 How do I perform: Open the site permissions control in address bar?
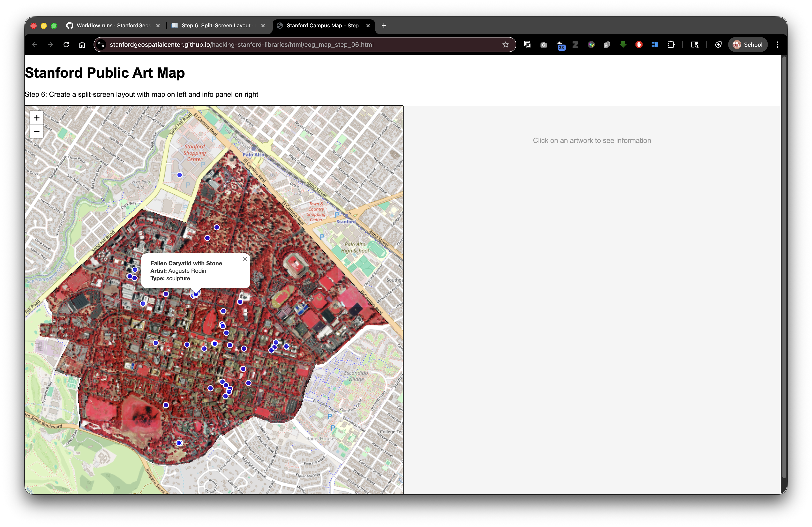click(x=101, y=44)
